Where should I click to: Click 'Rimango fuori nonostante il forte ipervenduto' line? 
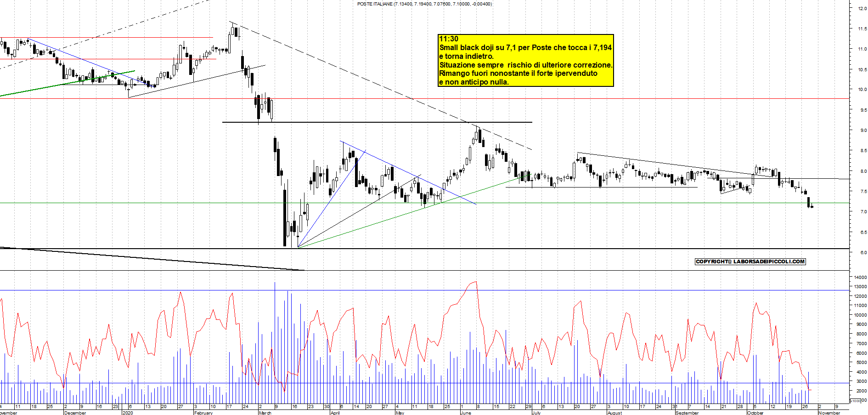coord(519,73)
